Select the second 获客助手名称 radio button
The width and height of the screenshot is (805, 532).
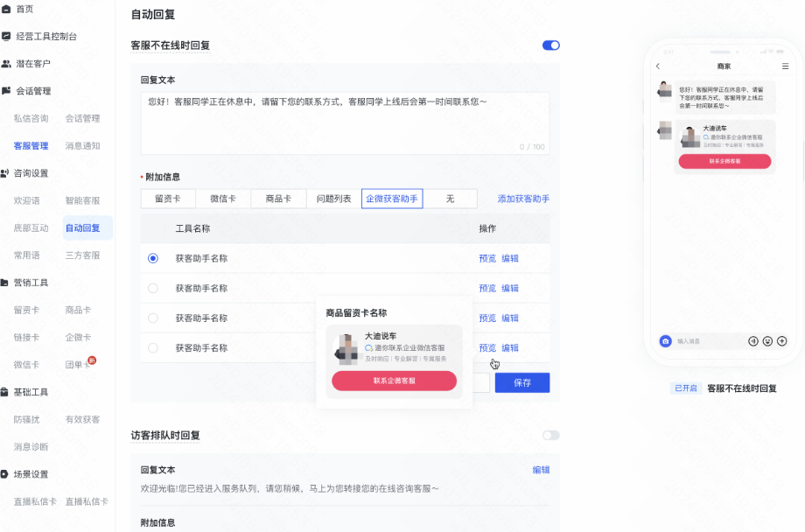(x=153, y=288)
